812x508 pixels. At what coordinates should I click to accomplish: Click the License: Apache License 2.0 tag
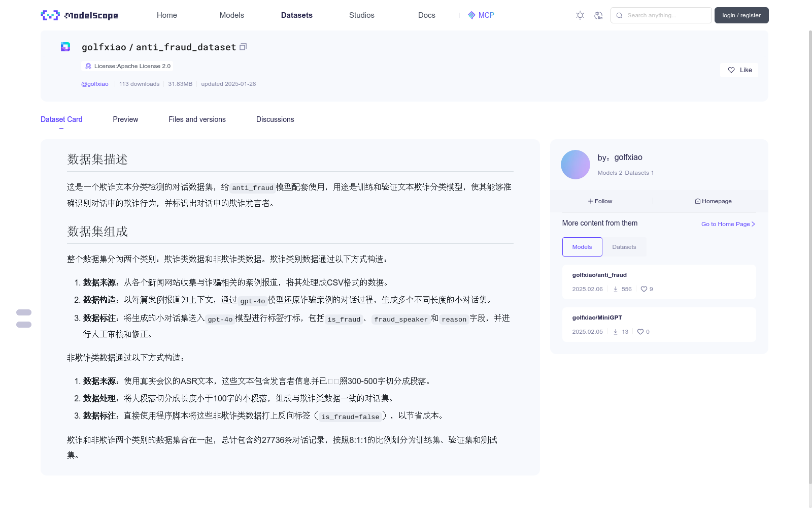[x=127, y=66]
